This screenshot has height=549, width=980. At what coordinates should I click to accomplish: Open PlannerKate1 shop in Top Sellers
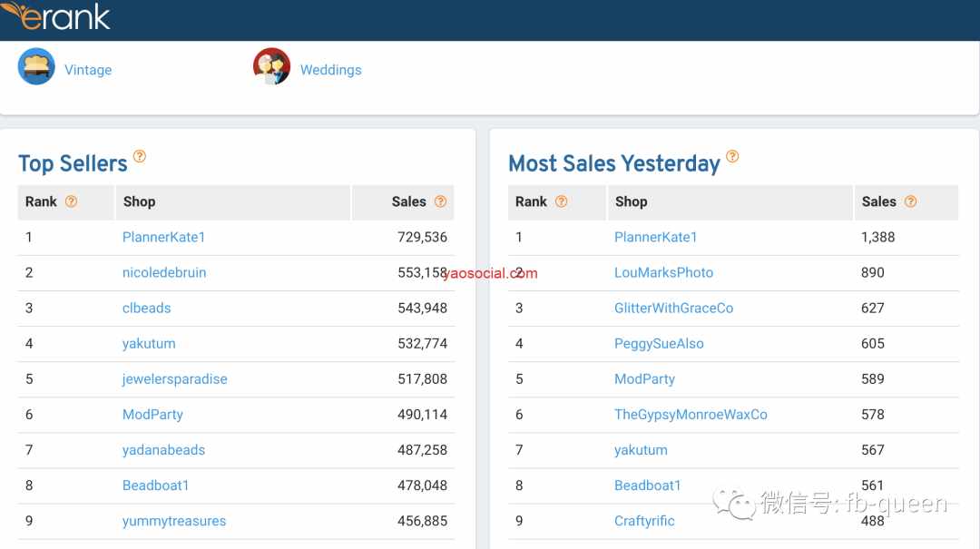[163, 237]
